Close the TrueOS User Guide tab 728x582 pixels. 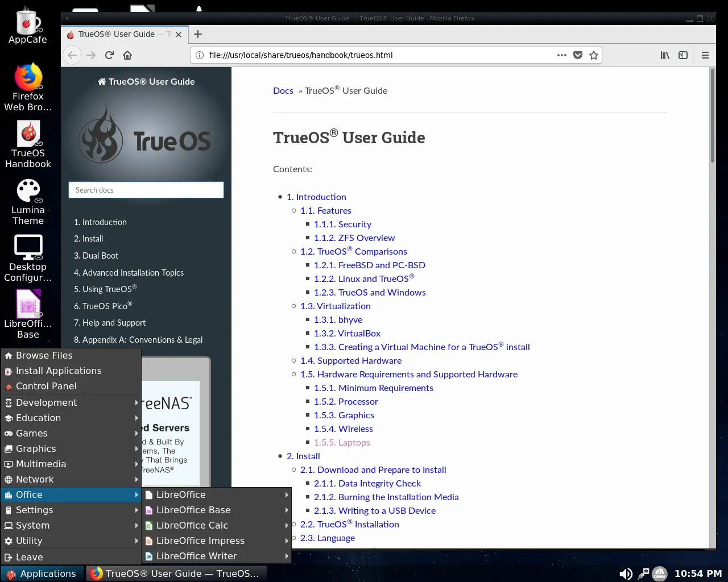[x=179, y=35]
